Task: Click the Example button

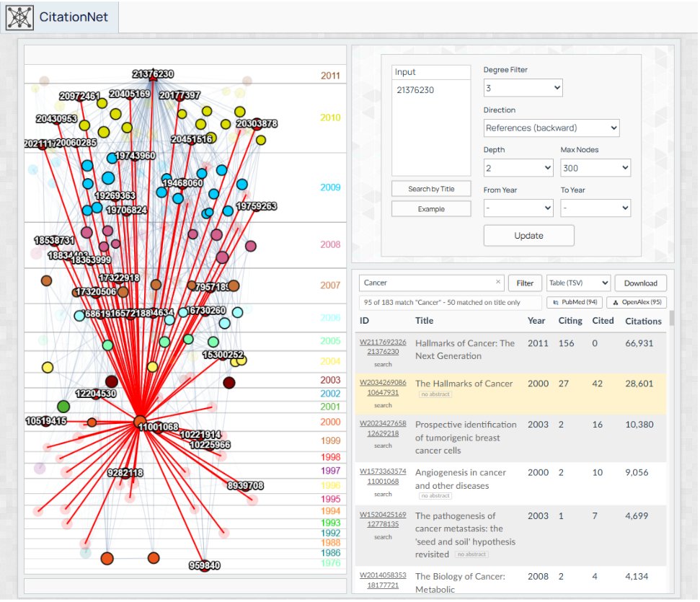Action: 431,209
